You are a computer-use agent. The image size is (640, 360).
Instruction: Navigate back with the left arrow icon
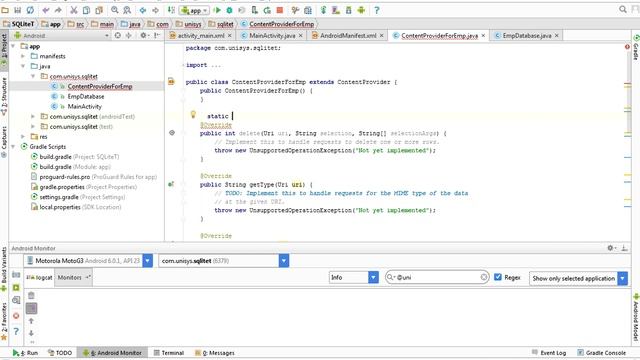click(143, 10)
